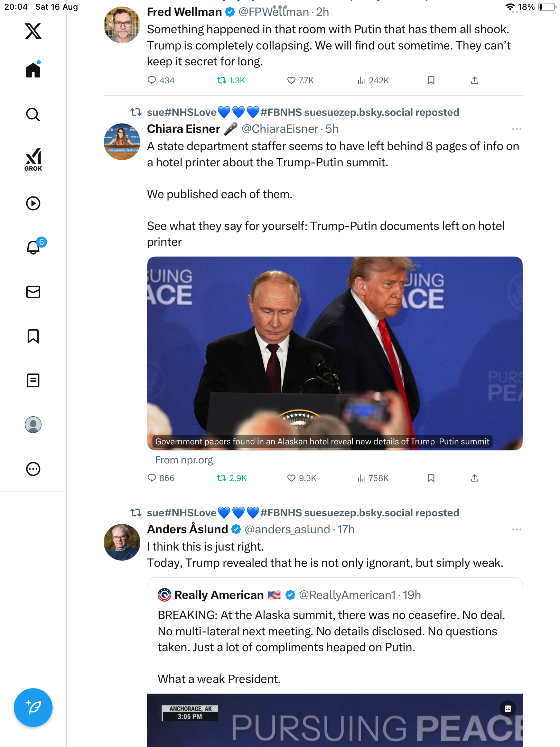This screenshot has width=560, height=747.
Task: Open the profile tab in sidebar
Action: [x=33, y=425]
